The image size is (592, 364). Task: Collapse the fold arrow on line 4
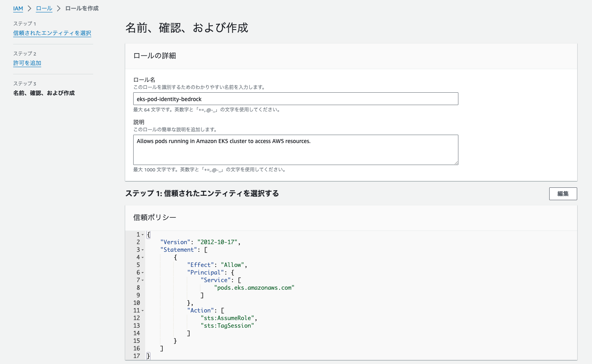click(x=143, y=258)
